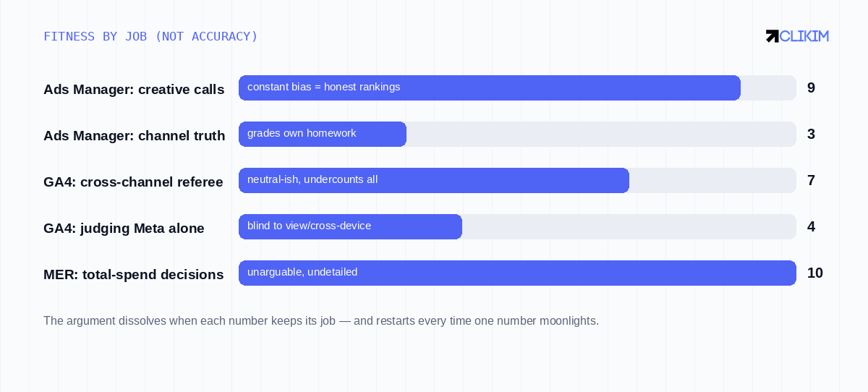This screenshot has height=392, width=868.
Task: Click 'Ads Manager: channel truth' label
Action: point(135,136)
